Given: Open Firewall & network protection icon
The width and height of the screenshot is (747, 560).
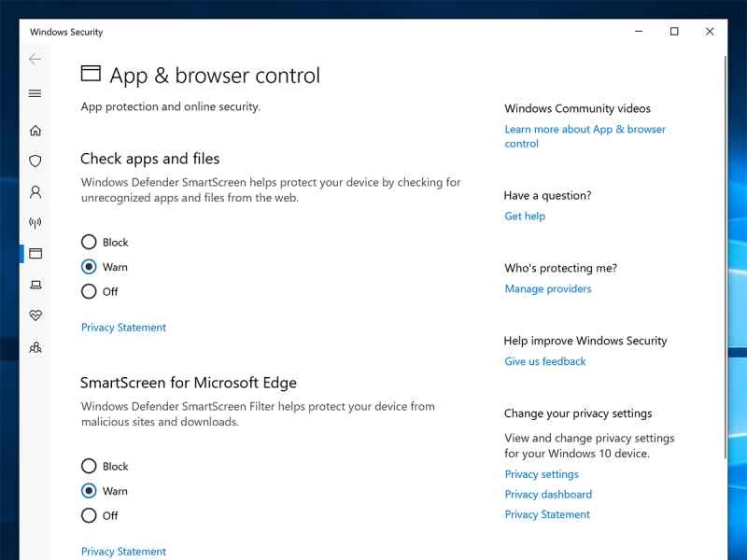Looking at the screenshot, I should pos(35,222).
